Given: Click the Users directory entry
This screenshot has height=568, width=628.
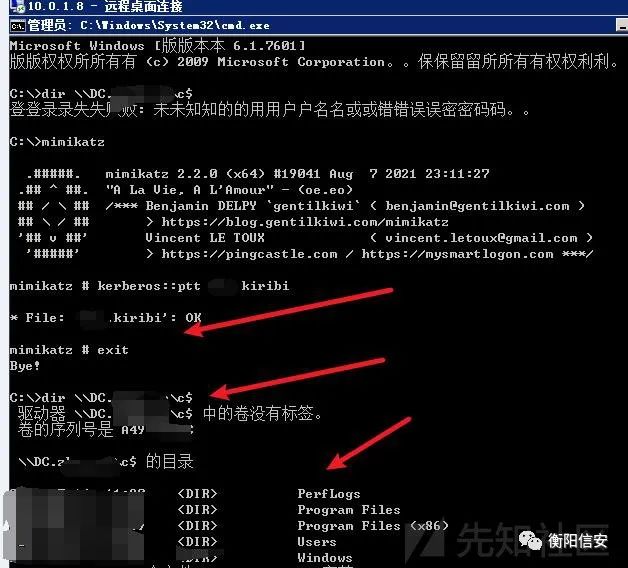Looking at the screenshot, I should [317, 542].
